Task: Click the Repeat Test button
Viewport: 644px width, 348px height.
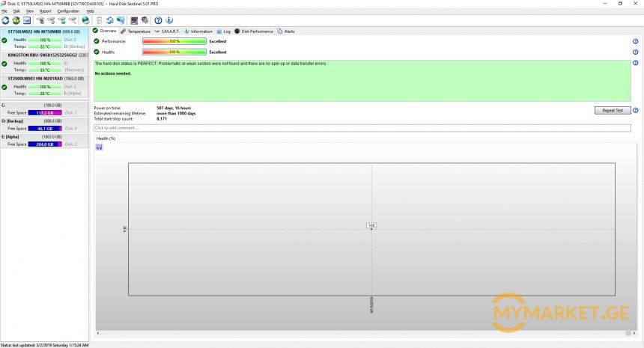Action: (x=613, y=111)
